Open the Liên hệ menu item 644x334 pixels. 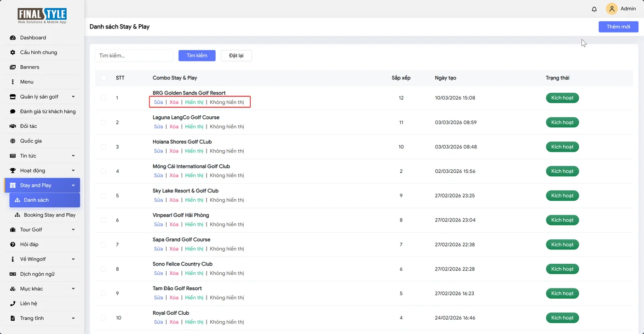[x=42, y=304]
